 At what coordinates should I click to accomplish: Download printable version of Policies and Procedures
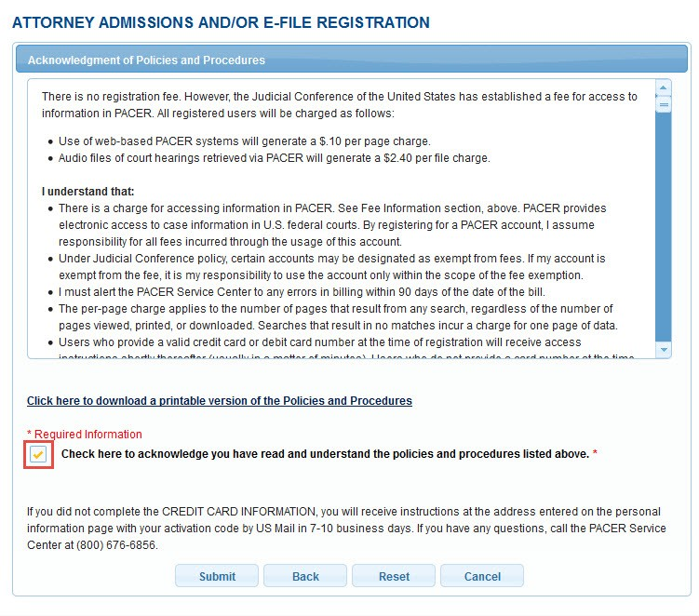pyautogui.click(x=219, y=401)
